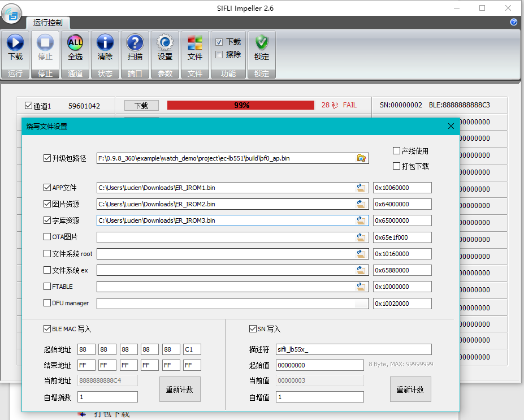This screenshot has height=420, width=524.
Task: Enable the 擦除 checkbox in the toolbar
Action: pos(219,54)
